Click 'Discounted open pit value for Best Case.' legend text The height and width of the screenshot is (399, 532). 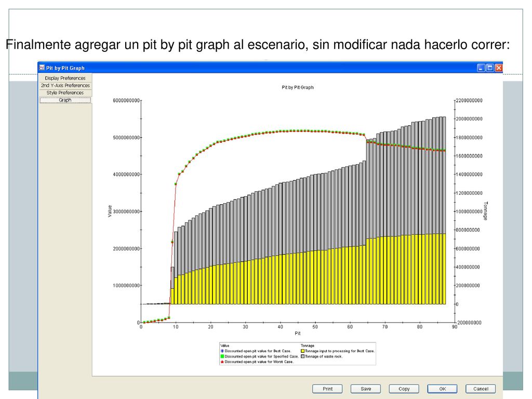pos(258,351)
